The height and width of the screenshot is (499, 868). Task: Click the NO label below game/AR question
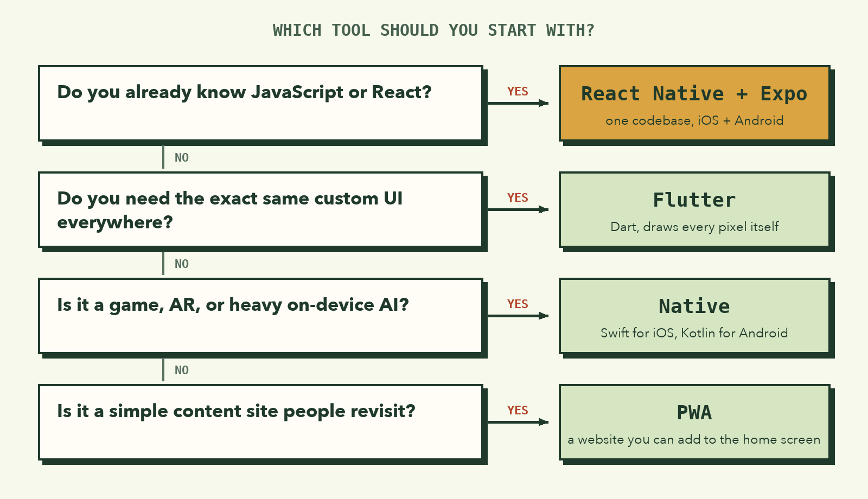182,370
